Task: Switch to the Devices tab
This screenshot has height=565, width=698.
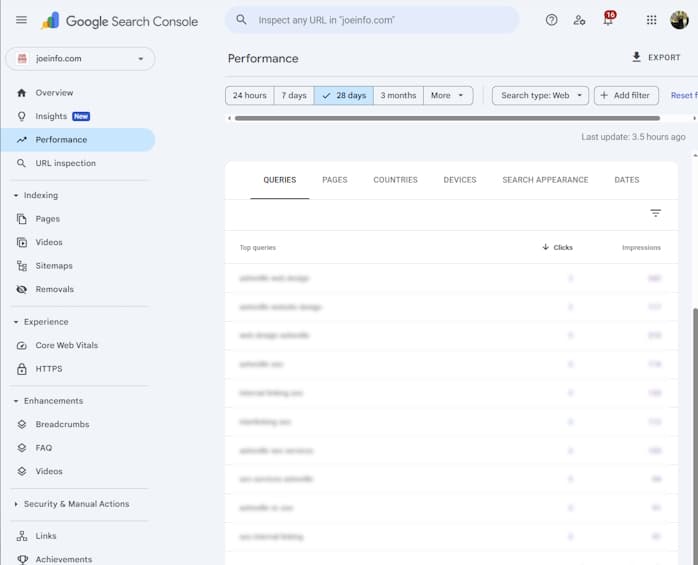Action: point(460,180)
